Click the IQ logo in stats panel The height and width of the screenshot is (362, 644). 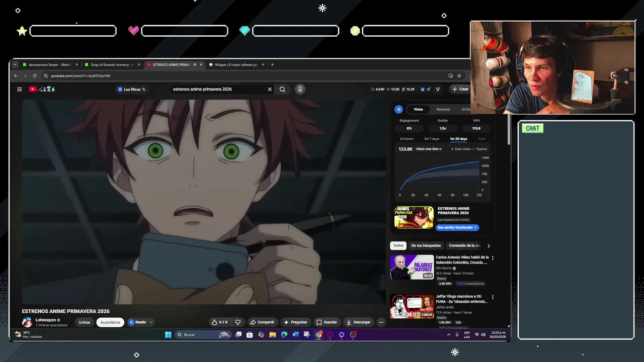(x=398, y=109)
